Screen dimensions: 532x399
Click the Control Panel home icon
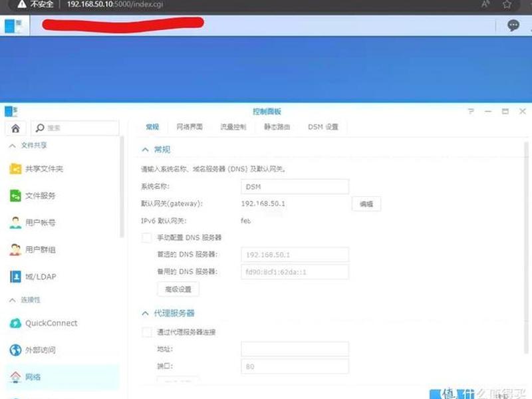[x=15, y=128]
